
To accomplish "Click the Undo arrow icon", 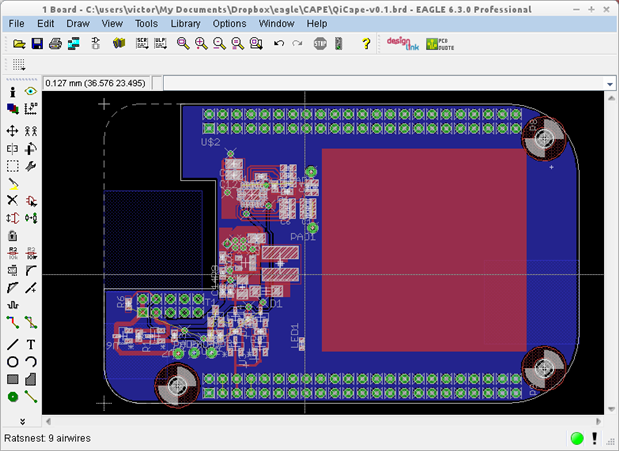I will (279, 43).
